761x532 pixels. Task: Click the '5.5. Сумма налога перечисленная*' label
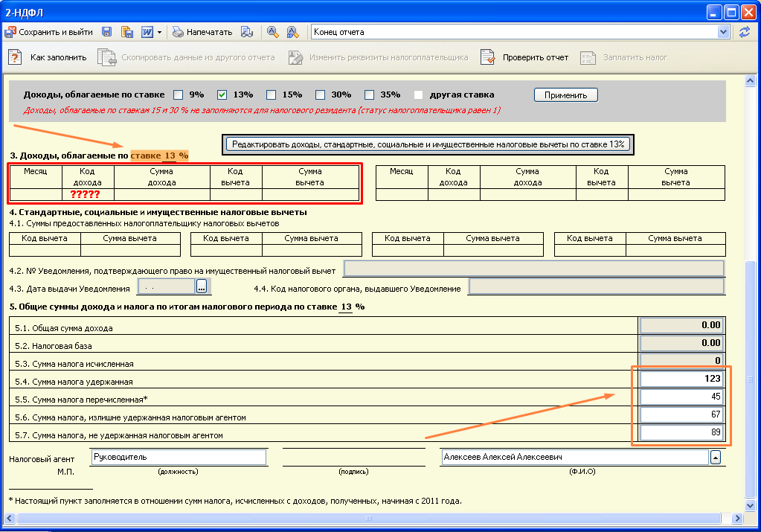click(x=81, y=400)
